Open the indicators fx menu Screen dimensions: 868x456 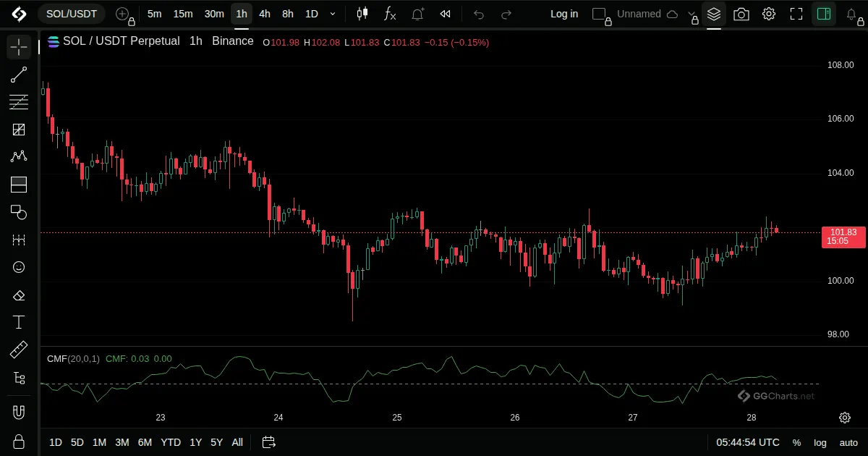tap(390, 14)
